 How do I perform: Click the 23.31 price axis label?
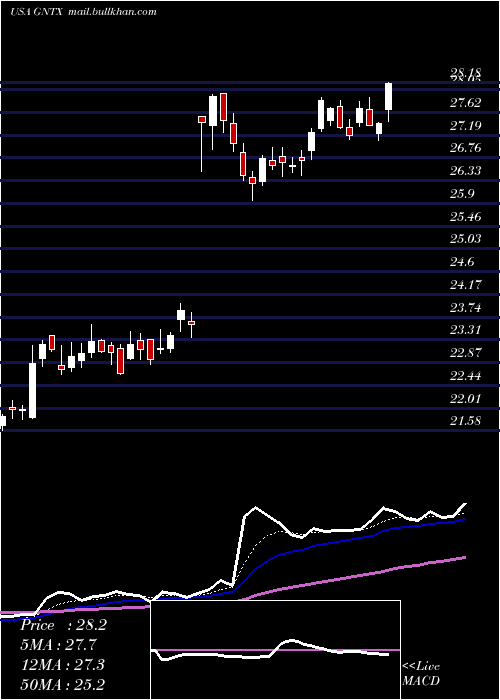pyautogui.click(x=466, y=330)
